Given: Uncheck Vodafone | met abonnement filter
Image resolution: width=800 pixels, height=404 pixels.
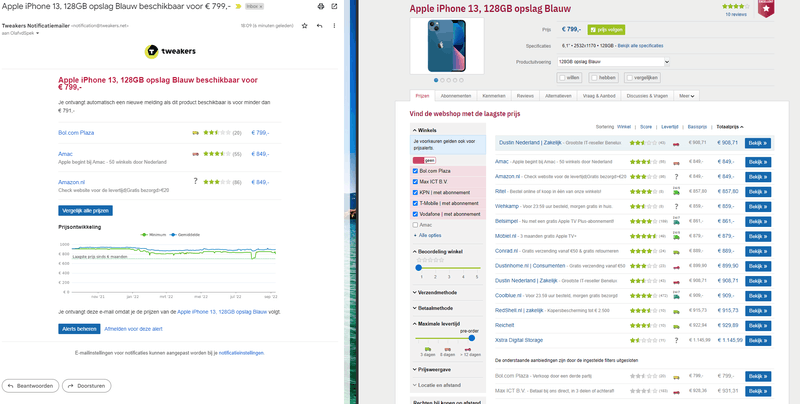Looking at the screenshot, I should point(415,214).
